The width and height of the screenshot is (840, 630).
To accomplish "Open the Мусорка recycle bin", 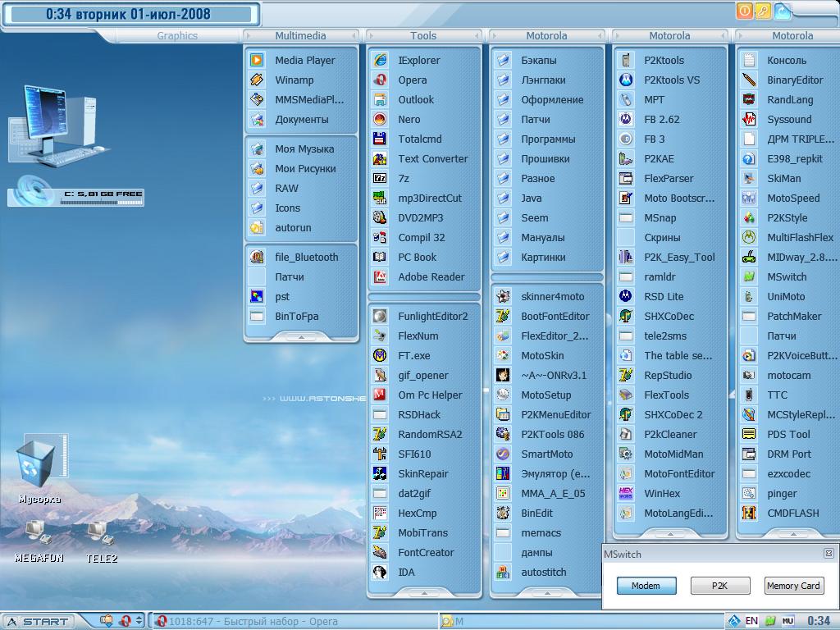I will tap(40, 468).
